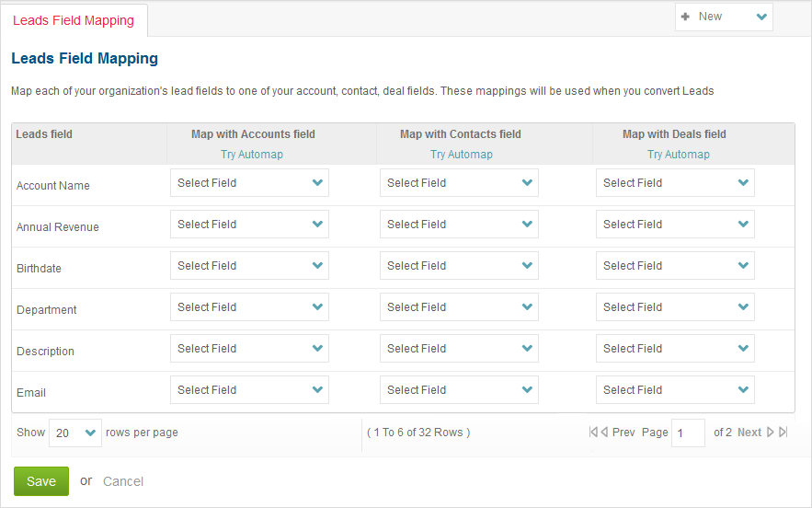
Task: Click Map with Deals field header
Action: coord(674,134)
